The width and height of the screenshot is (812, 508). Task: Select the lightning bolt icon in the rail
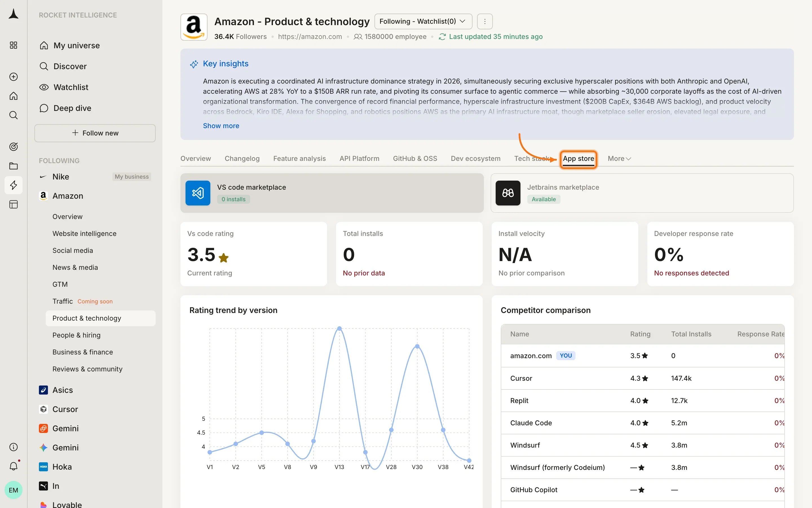click(14, 185)
